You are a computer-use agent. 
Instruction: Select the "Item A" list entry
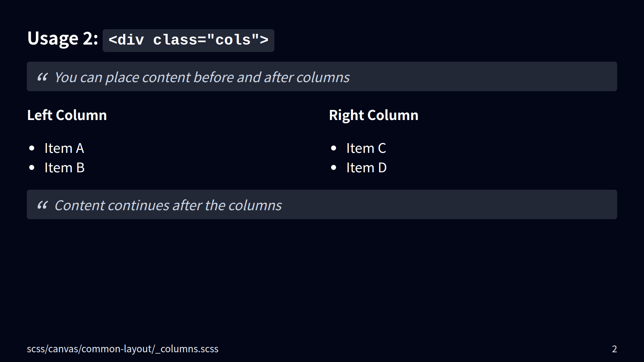pyautogui.click(x=64, y=148)
